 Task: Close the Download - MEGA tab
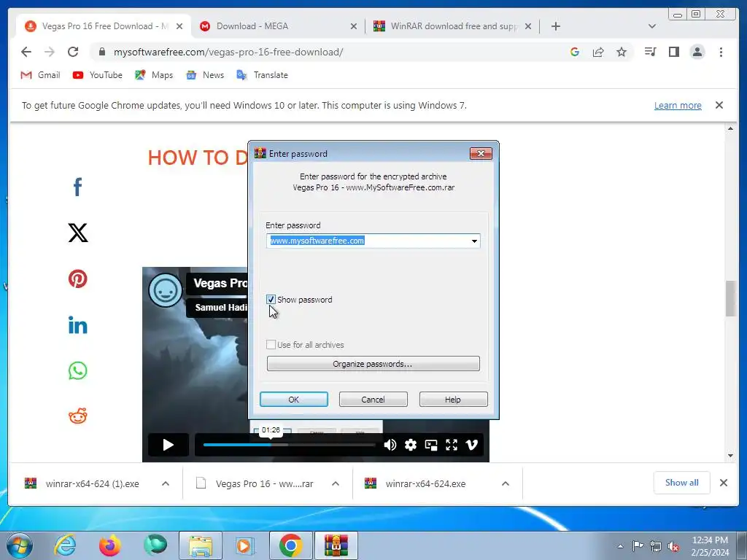pyautogui.click(x=354, y=26)
